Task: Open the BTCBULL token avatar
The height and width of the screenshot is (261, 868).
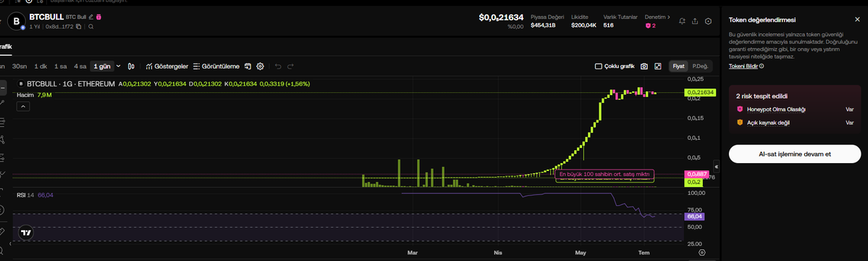Action: [17, 21]
